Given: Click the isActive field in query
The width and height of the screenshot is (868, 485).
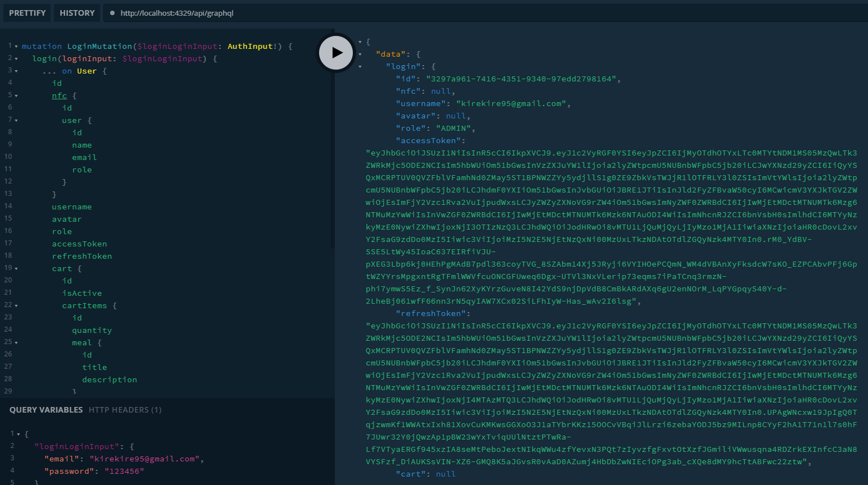Looking at the screenshot, I should point(82,294).
